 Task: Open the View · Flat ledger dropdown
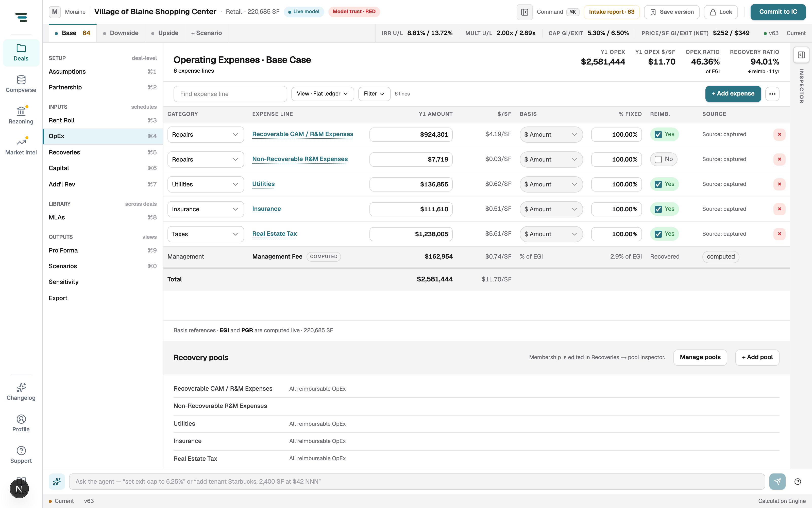click(323, 94)
